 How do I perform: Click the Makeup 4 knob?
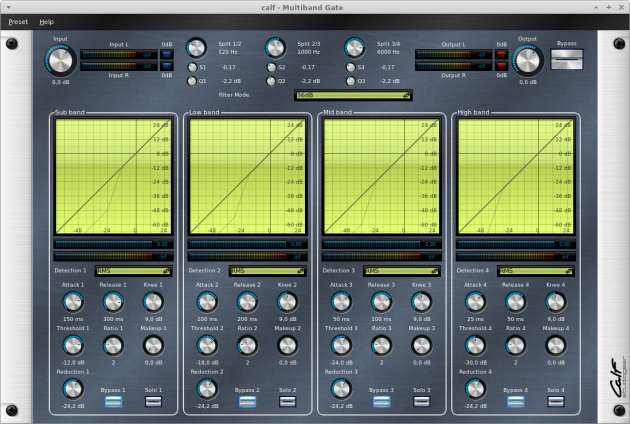(556, 346)
